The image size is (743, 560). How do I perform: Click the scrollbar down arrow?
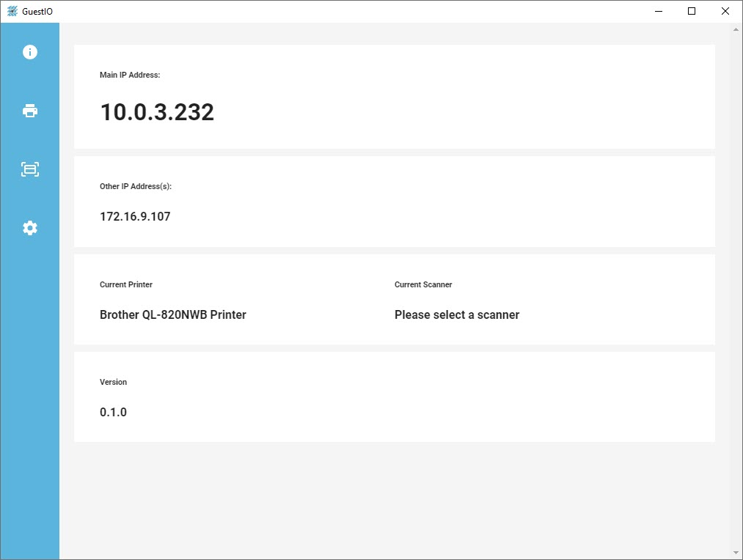point(736,551)
